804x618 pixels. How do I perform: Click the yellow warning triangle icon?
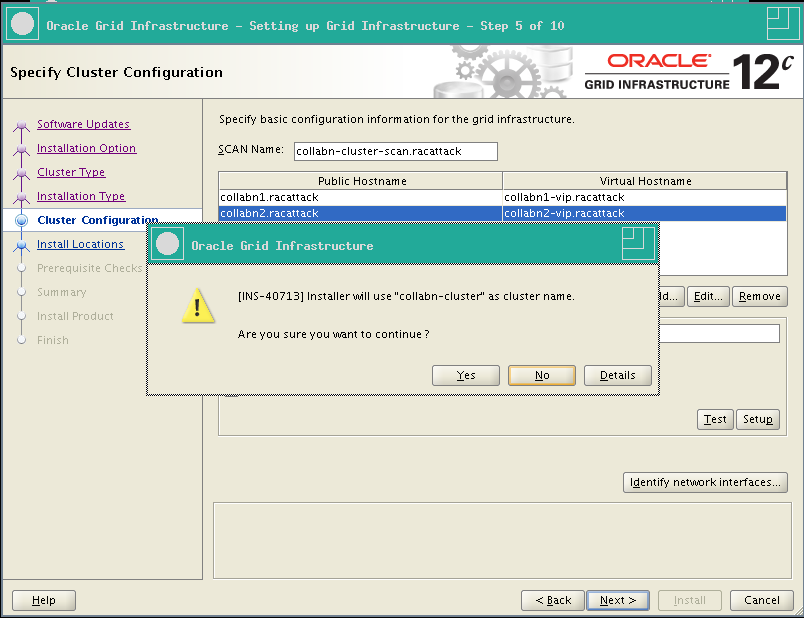point(198,306)
